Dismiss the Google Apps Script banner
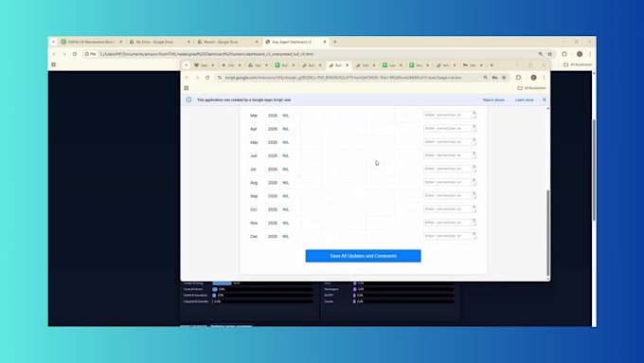 pyautogui.click(x=545, y=100)
